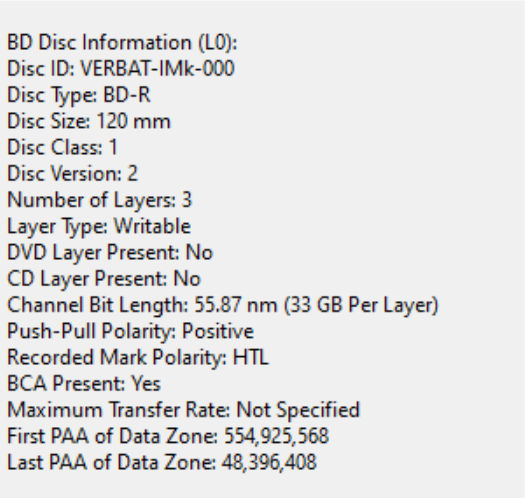The image size is (525, 498).
Task: Select the Disc Size: 120 mm text
Action: click(89, 121)
